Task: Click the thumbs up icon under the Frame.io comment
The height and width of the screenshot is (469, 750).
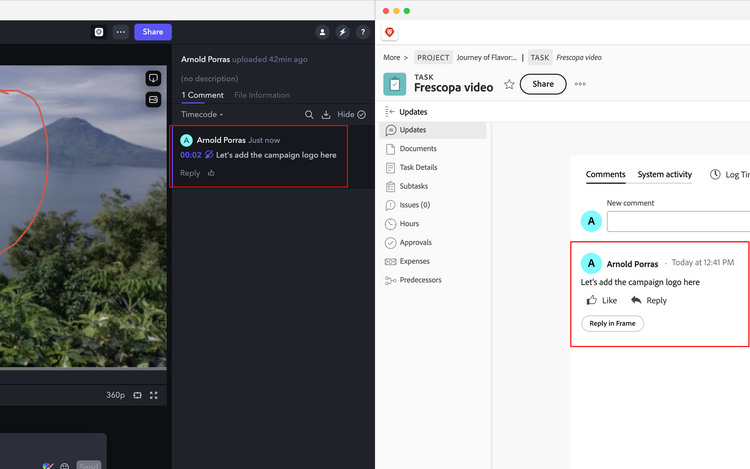Action: click(x=211, y=173)
